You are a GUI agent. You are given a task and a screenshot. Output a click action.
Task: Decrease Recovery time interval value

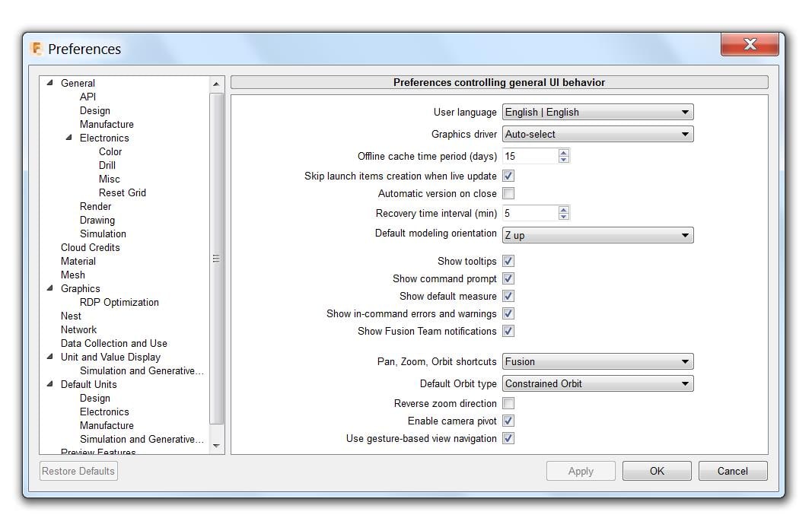[x=564, y=216]
